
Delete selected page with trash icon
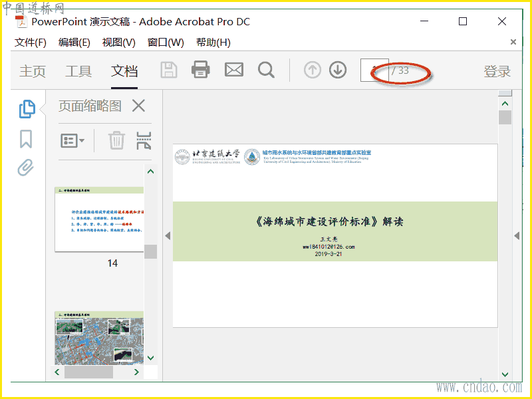tap(116, 140)
